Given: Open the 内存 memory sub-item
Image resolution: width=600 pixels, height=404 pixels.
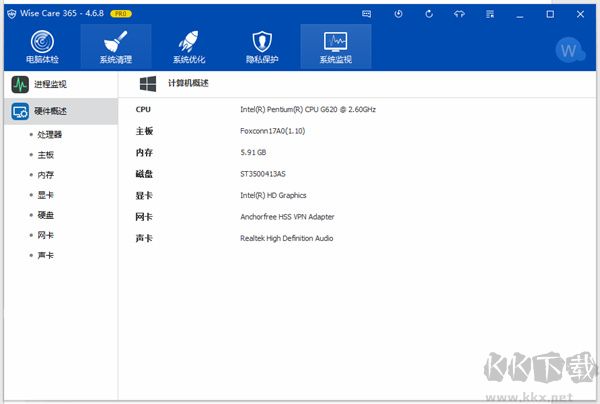Looking at the screenshot, I should pos(46,175).
